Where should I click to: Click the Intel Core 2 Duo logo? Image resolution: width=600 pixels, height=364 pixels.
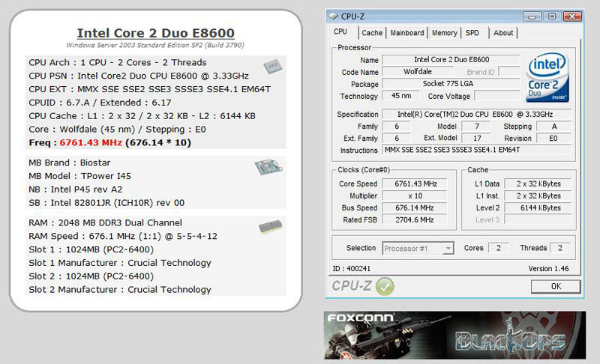(547, 77)
